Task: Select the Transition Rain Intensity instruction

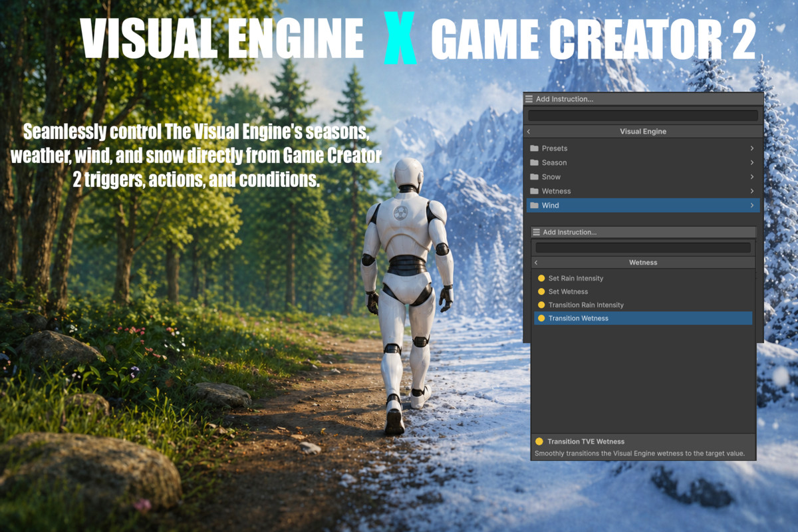Action: (x=643, y=305)
